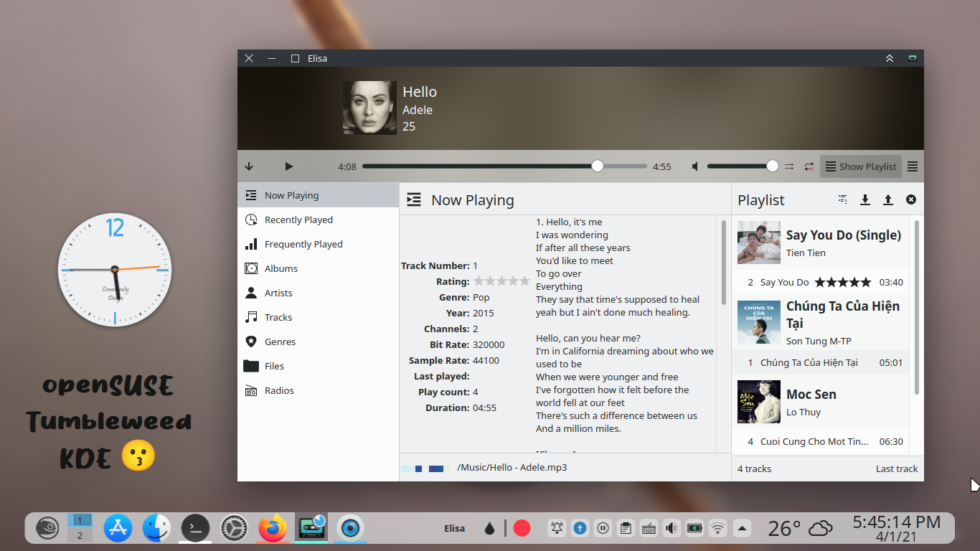Browse the Files section
This screenshot has width=980, height=551.
click(319, 366)
